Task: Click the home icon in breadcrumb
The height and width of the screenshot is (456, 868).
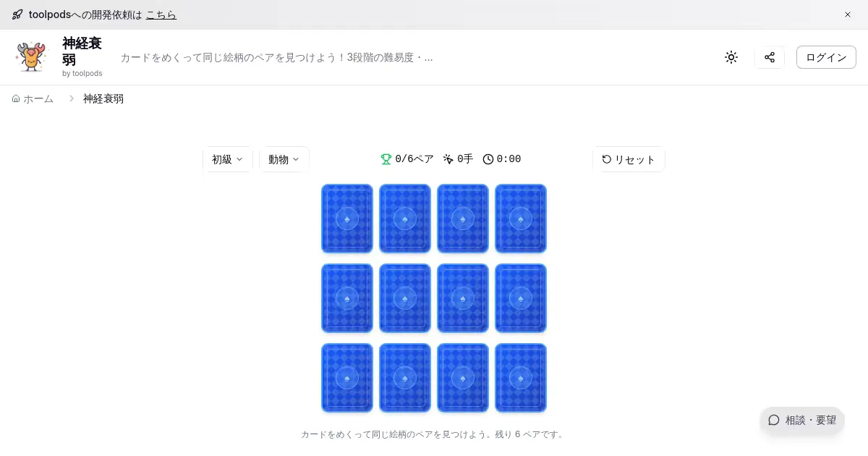Action: (16, 98)
